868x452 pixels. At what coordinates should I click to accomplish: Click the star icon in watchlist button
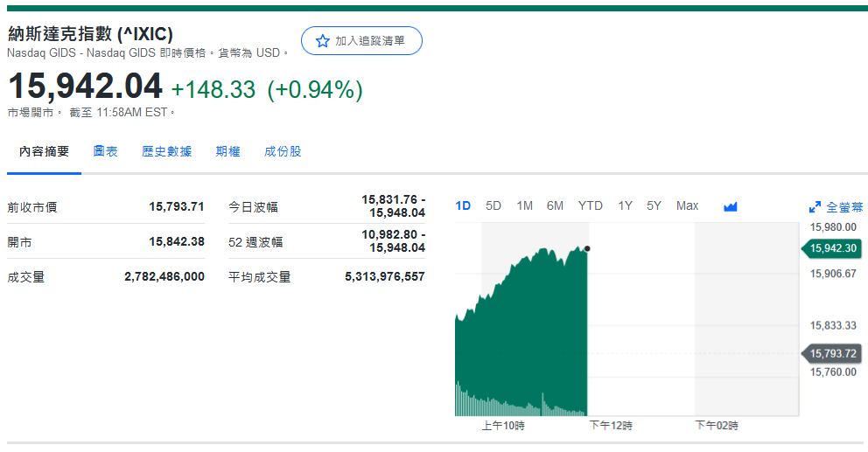(322, 41)
